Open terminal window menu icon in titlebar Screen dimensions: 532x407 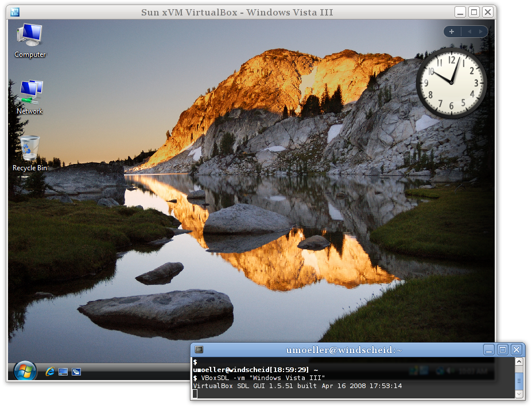point(199,350)
